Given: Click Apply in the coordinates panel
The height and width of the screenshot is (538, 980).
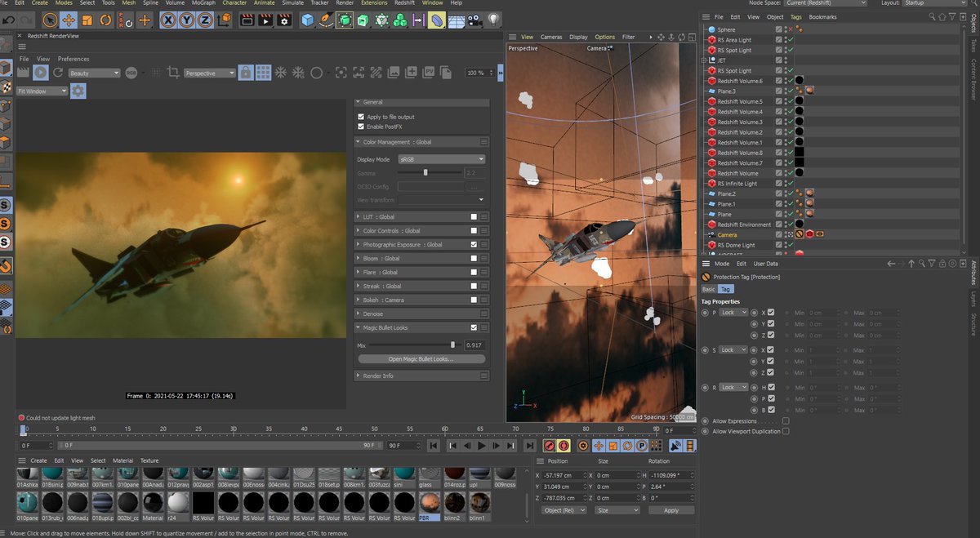Looking at the screenshot, I should pos(671,510).
